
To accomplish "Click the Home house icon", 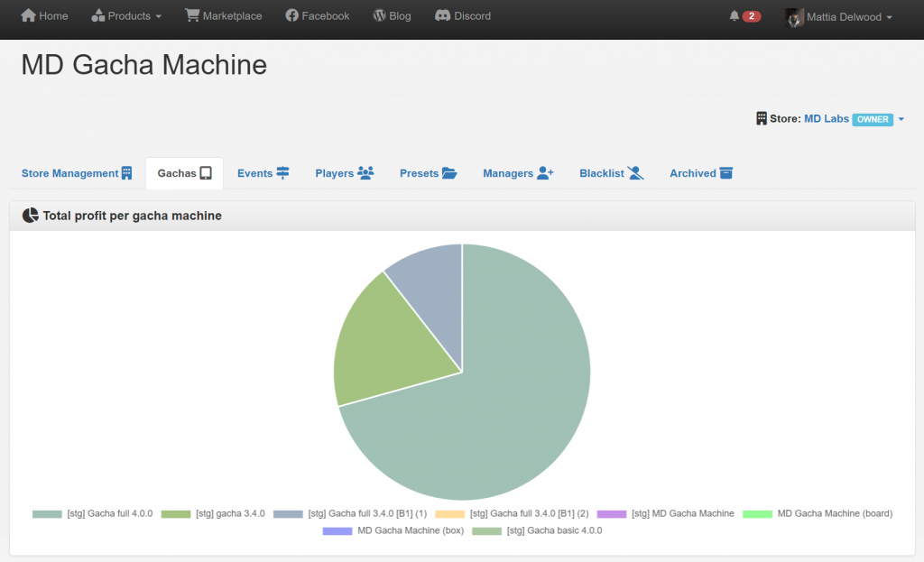I will (28, 15).
